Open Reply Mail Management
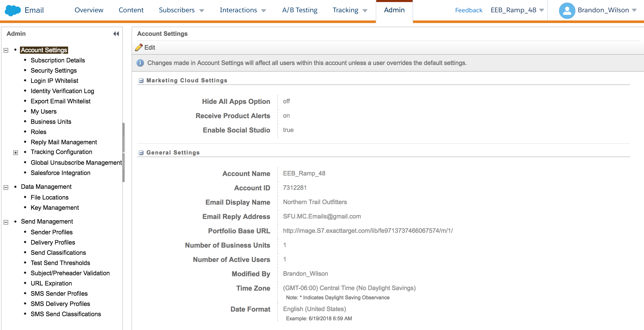The width and height of the screenshot is (644, 330). click(64, 142)
